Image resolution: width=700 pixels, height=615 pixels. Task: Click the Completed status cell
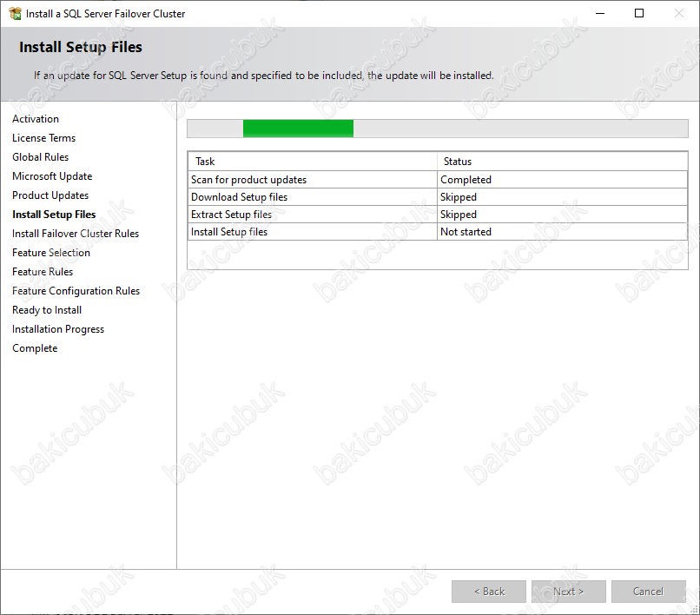562,180
